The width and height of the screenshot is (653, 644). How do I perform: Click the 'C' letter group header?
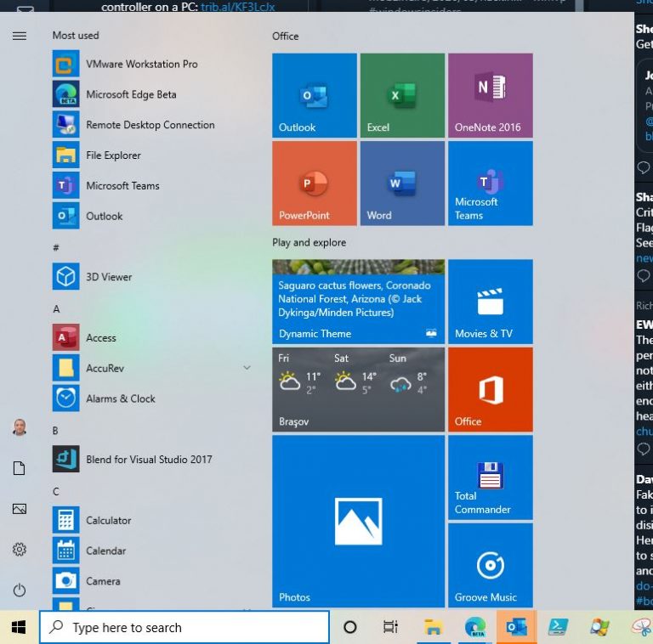[56, 492]
